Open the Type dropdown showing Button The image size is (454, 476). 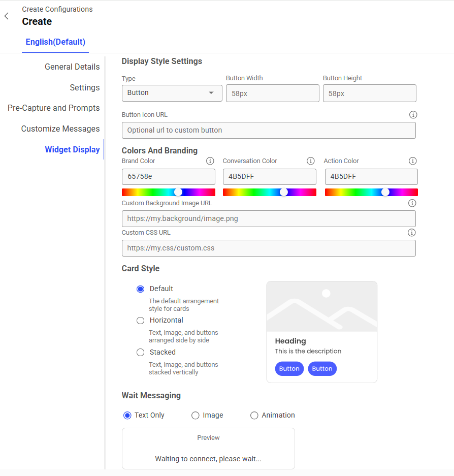point(172,93)
